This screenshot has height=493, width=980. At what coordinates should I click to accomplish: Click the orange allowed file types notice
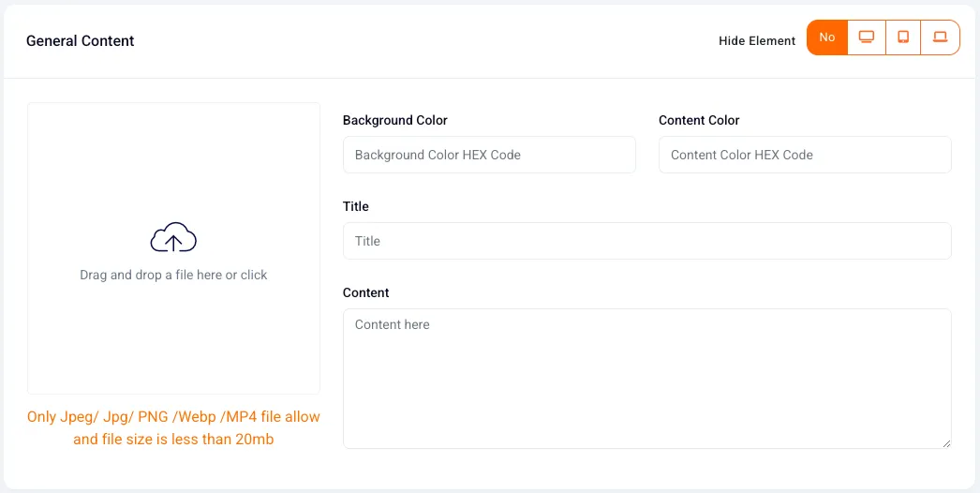[173, 428]
